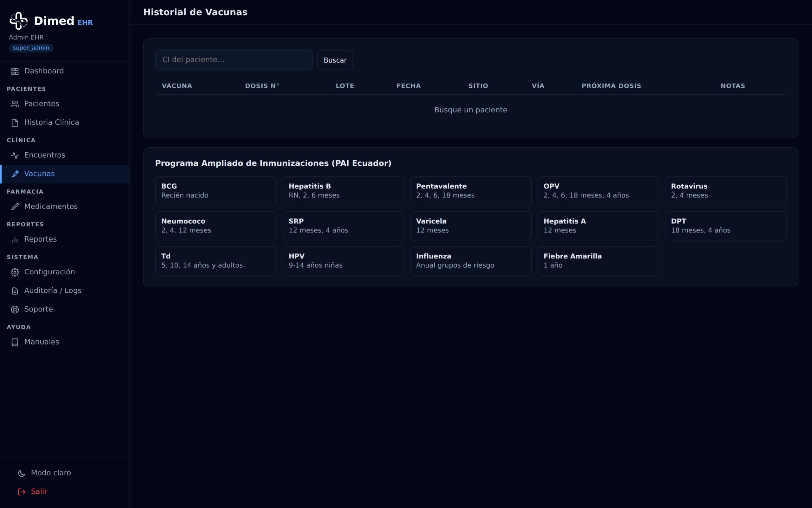Click the FECHA column header
This screenshot has height=508, width=812.
pos(408,86)
